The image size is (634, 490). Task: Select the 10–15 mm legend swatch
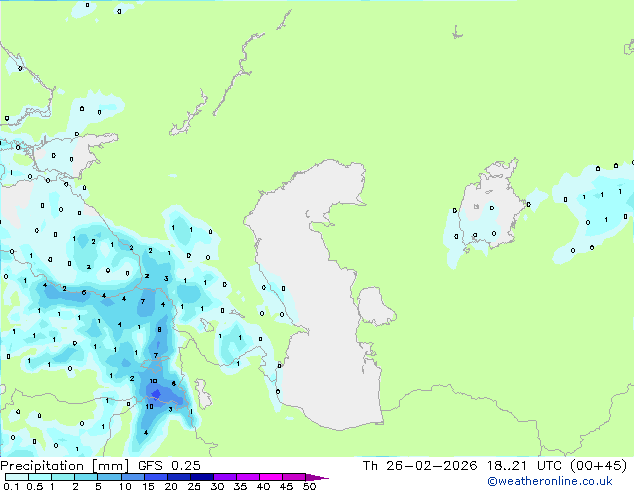point(132,477)
